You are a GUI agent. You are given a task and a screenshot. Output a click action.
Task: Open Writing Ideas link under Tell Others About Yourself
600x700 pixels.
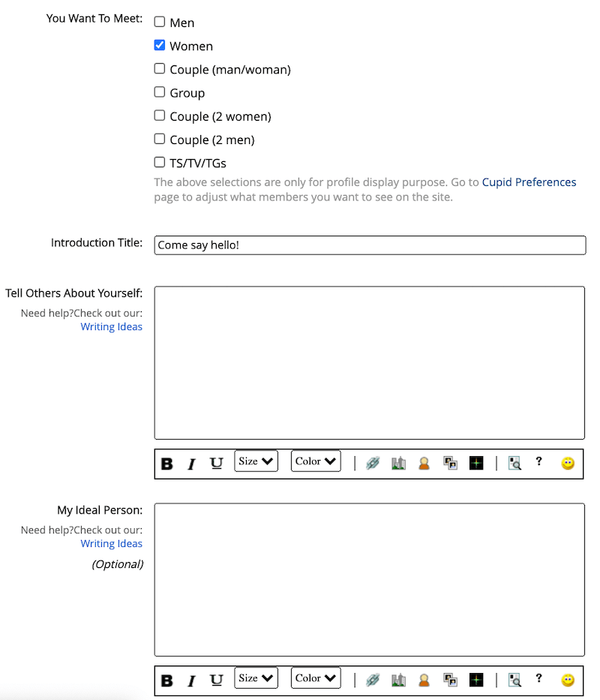(x=111, y=327)
